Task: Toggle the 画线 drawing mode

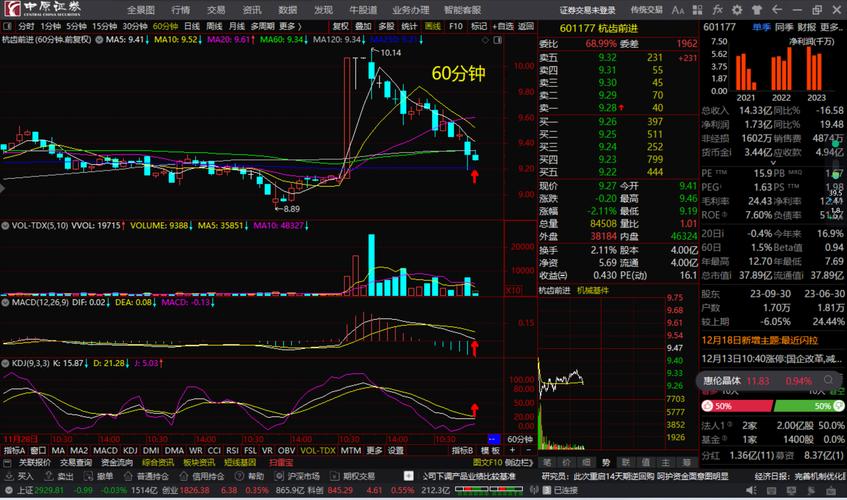Action: click(x=433, y=26)
